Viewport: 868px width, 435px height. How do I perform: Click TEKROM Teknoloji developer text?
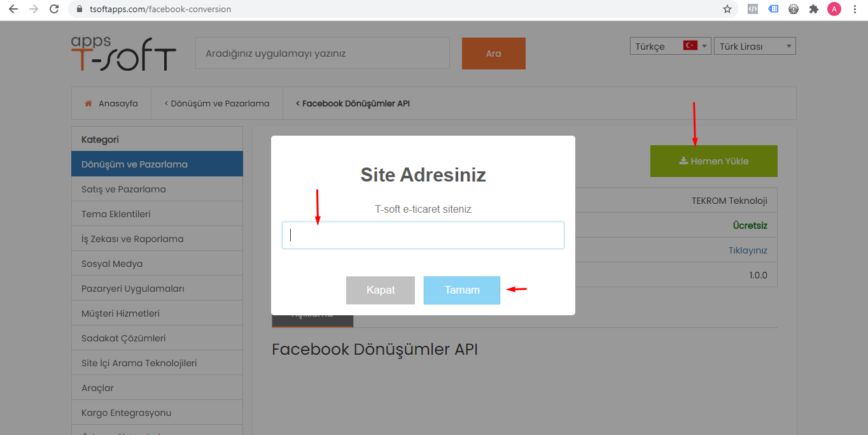pyautogui.click(x=729, y=201)
